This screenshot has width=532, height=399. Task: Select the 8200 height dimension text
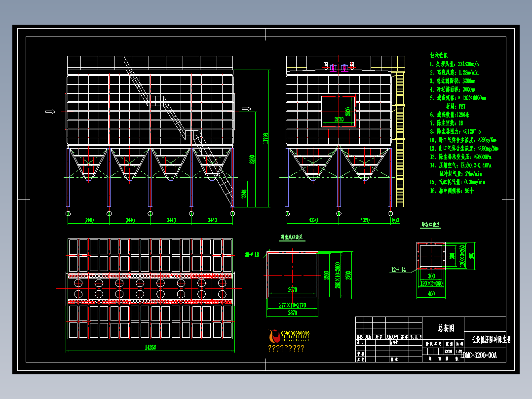pyautogui.click(x=252, y=160)
